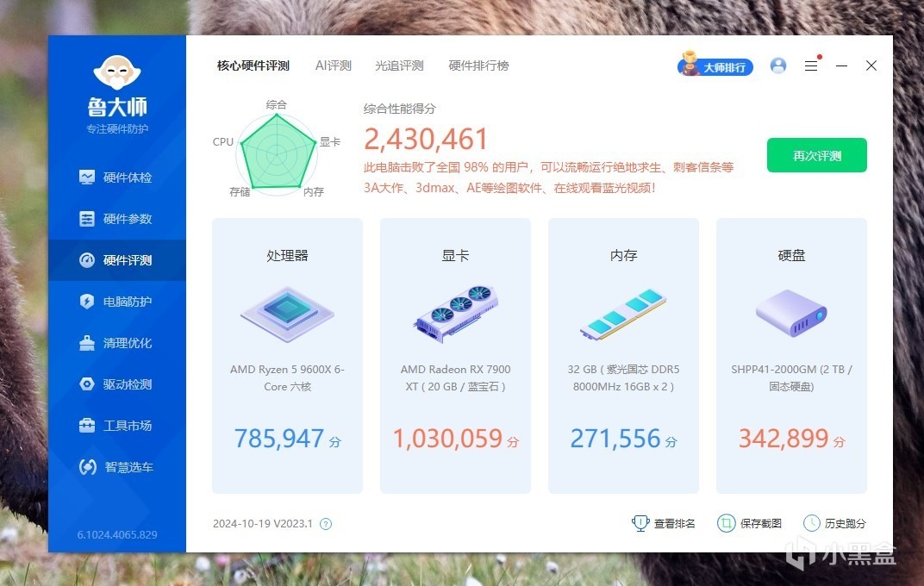Click the 显卡 graphics card icon
The image size is (924, 586).
[455, 314]
